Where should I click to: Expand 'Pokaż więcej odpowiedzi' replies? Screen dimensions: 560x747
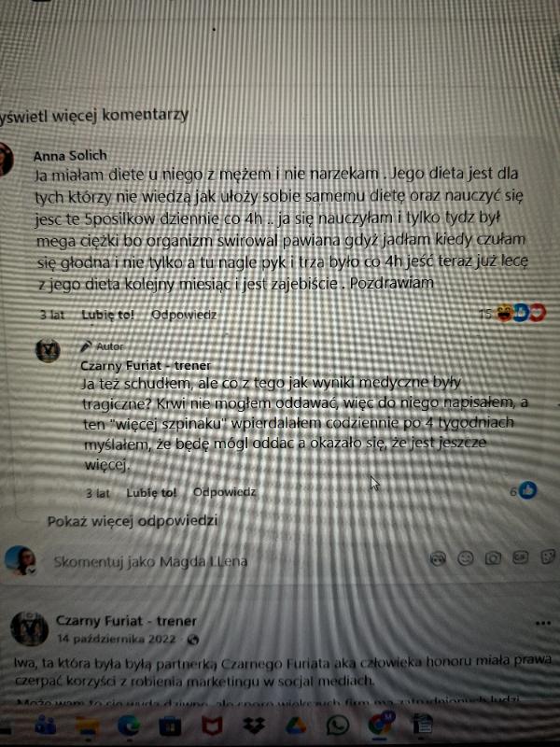coord(133,521)
